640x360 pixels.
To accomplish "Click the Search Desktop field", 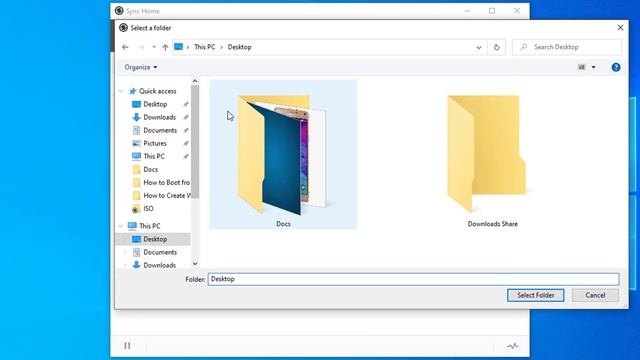I will coord(567,47).
